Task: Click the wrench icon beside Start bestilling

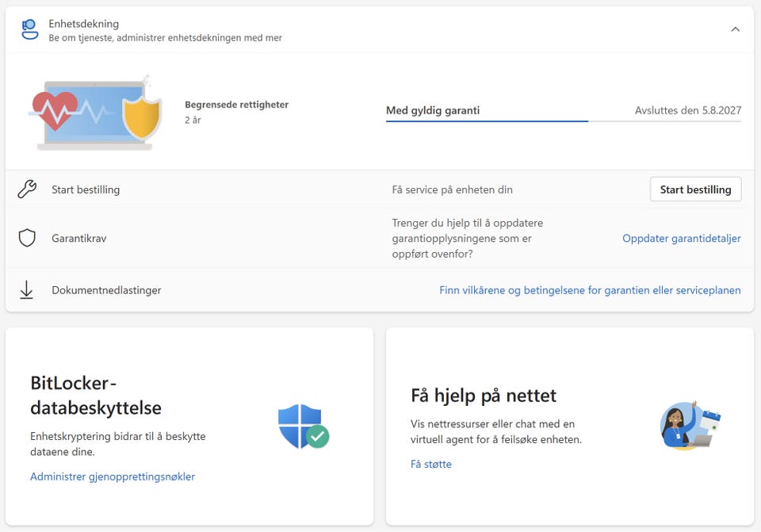Action: pos(27,189)
